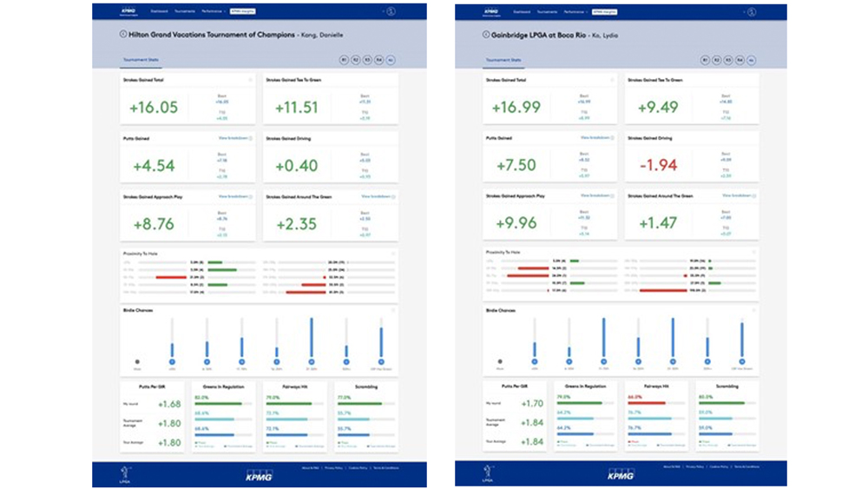Click Terms & Conditions in the Hilton page footer
Screen dimensions: 868x489
(x=386, y=468)
